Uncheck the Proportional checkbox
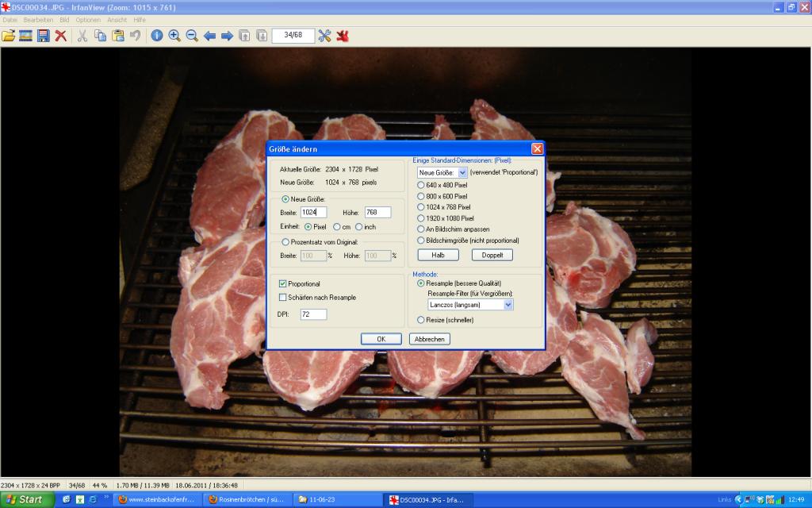 pos(283,283)
